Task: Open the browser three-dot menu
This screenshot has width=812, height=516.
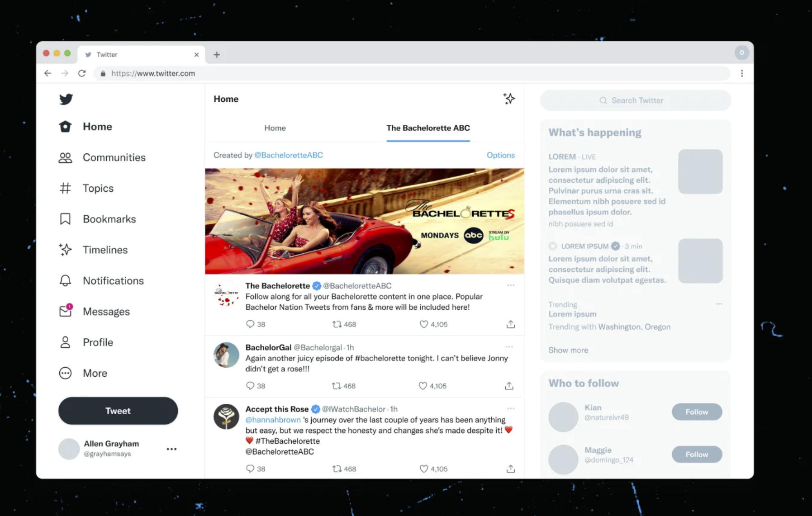Action: point(742,73)
